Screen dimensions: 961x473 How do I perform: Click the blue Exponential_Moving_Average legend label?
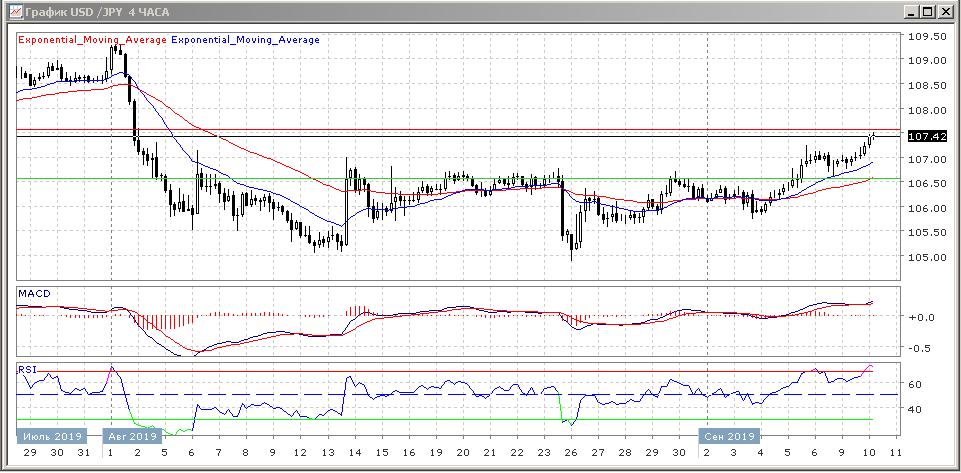click(x=246, y=40)
